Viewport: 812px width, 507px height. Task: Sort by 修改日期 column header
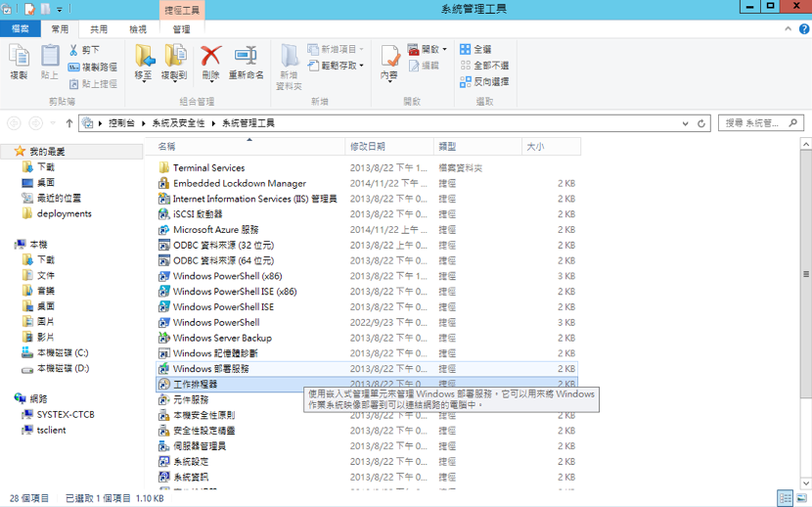coord(389,147)
